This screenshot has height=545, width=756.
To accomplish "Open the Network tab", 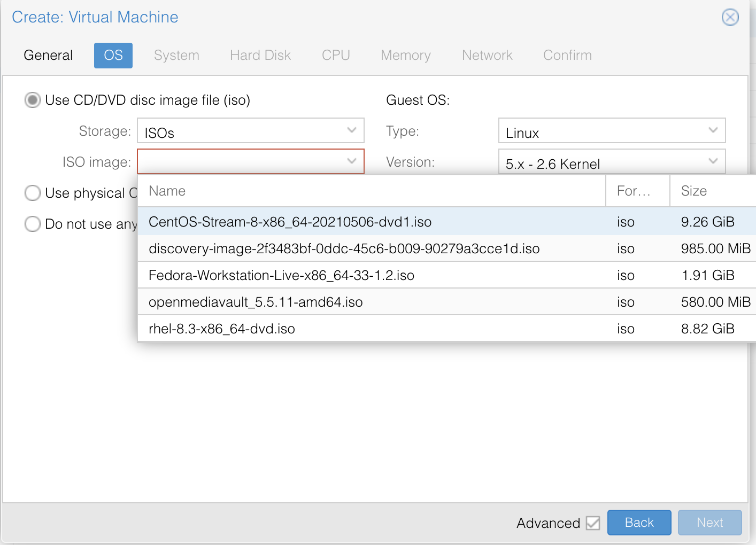I will pyautogui.click(x=487, y=56).
